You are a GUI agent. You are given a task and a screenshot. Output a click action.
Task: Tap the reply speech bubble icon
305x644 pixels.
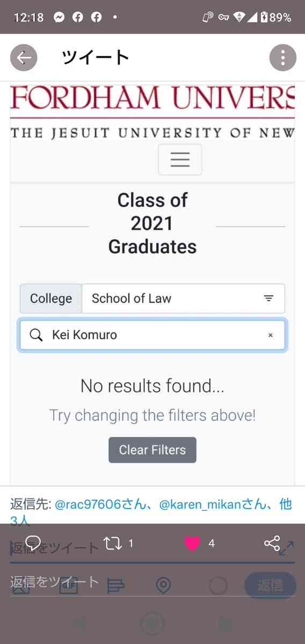tap(33, 544)
